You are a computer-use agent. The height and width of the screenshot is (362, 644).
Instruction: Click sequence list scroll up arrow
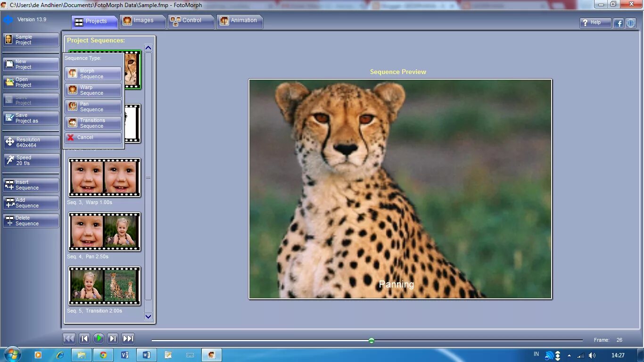[149, 48]
